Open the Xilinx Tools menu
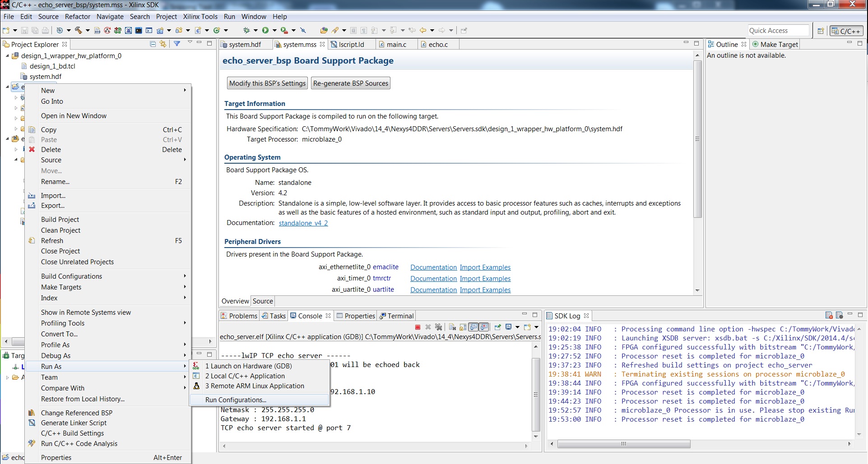868x464 pixels. point(200,16)
